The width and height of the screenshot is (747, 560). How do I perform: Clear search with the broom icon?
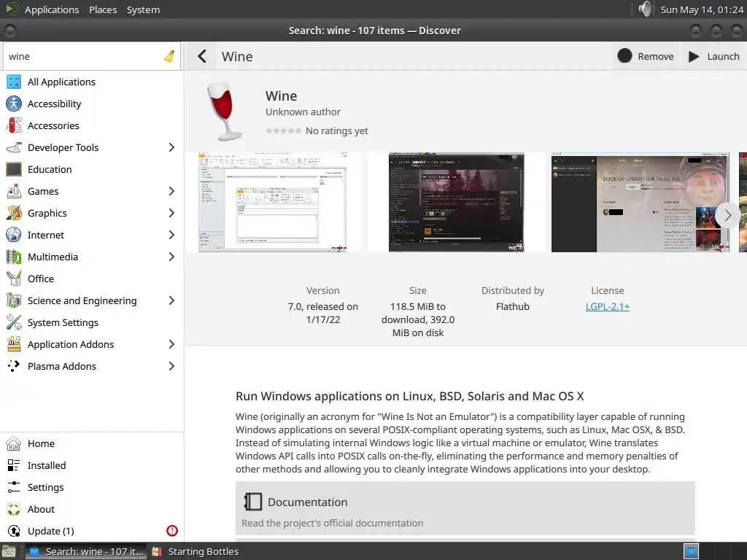coord(169,57)
